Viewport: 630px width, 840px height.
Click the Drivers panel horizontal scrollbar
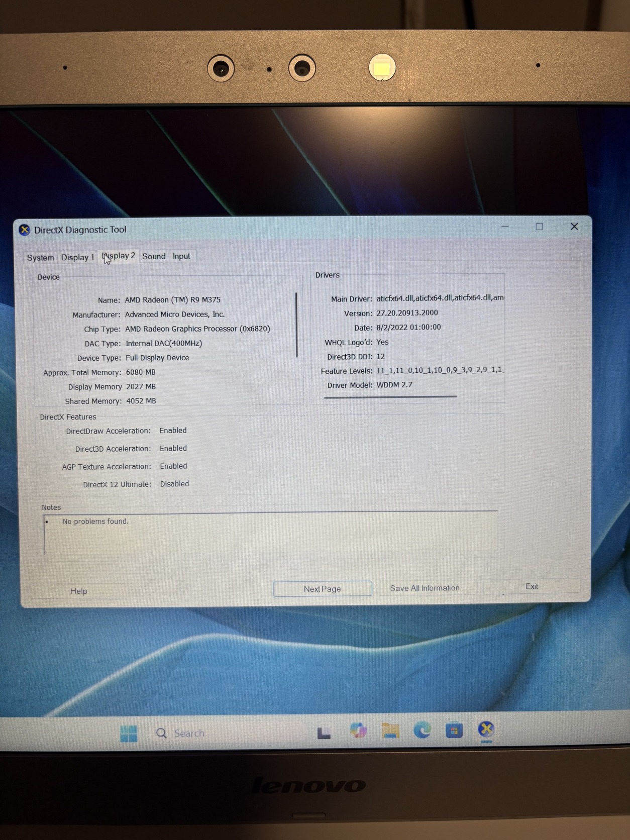click(x=390, y=396)
